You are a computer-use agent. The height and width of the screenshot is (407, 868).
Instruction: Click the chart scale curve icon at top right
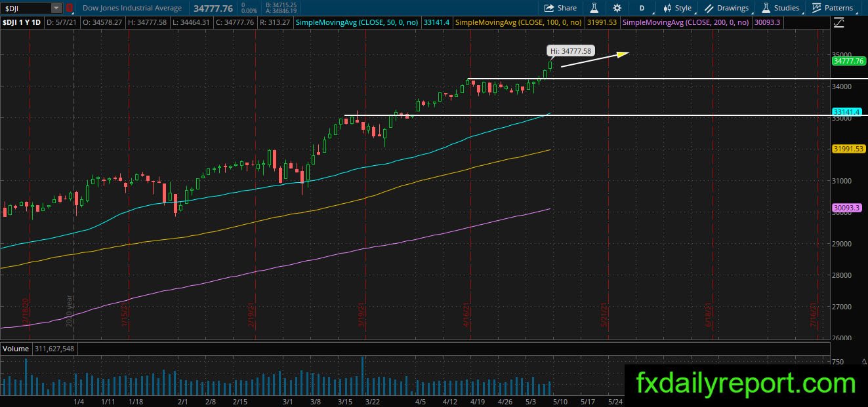(839, 24)
